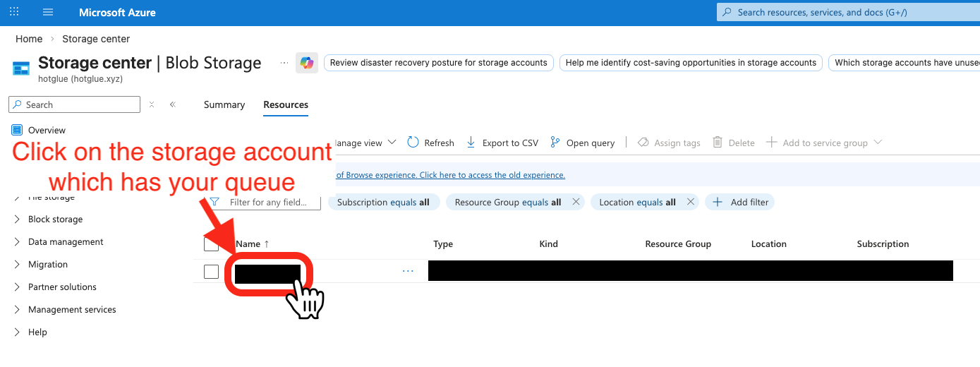Expand Migration section
Image resolution: width=980 pixels, height=367 pixels.
click(x=48, y=265)
